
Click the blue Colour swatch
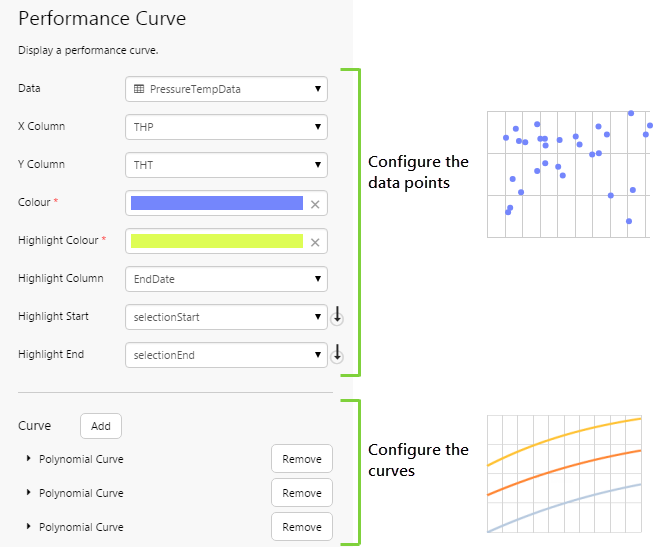pos(216,203)
